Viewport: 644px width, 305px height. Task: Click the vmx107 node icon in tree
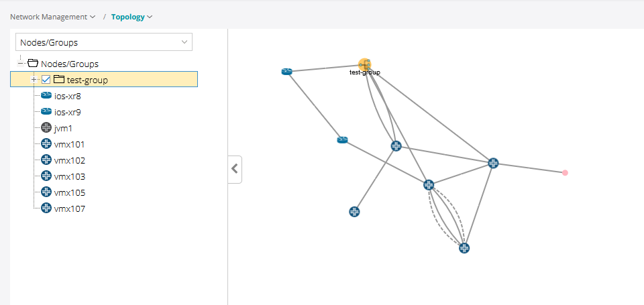click(46, 208)
